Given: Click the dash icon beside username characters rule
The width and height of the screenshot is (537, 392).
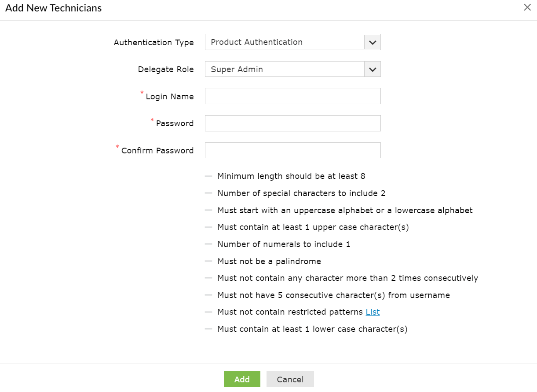Looking at the screenshot, I should pos(208,295).
